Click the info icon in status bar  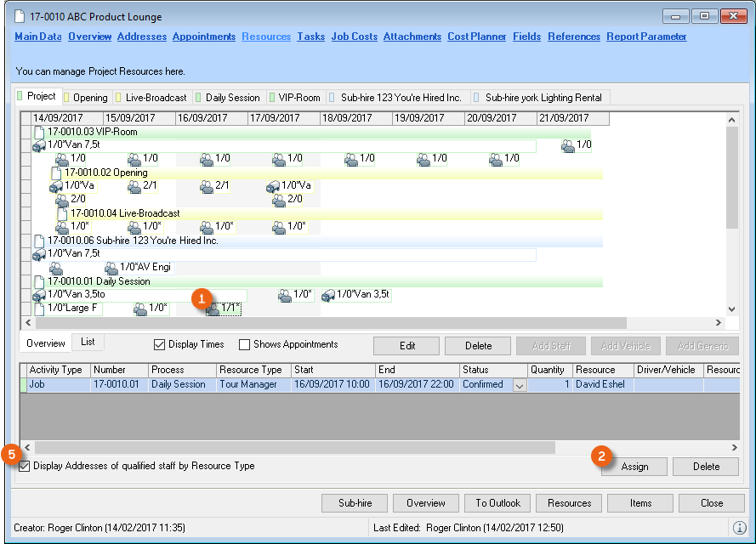(740, 527)
